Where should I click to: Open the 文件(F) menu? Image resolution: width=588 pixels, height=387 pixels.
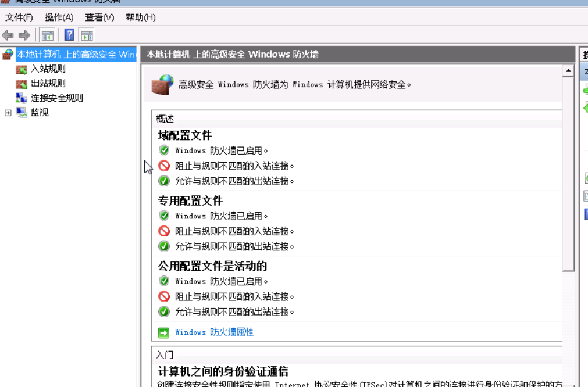pos(19,17)
